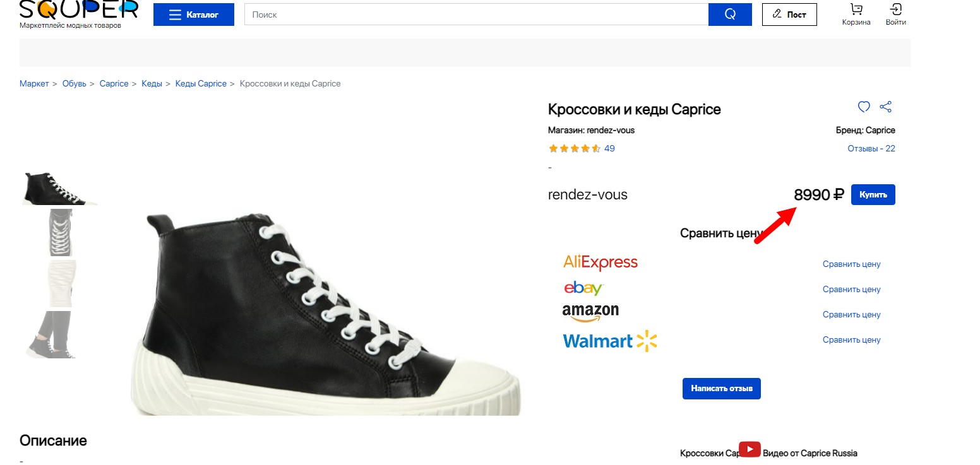Click the star rating icons
This screenshot has height=465, width=980.
pos(574,149)
